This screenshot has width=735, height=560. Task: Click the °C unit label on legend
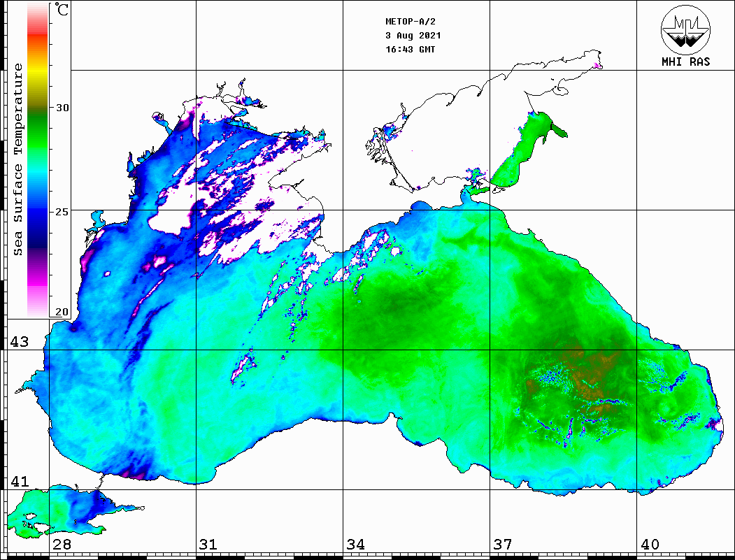[62, 9]
